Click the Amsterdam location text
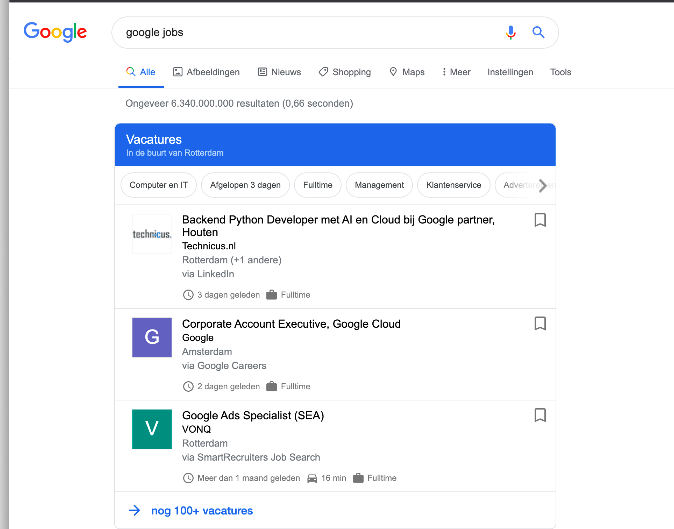 point(207,352)
